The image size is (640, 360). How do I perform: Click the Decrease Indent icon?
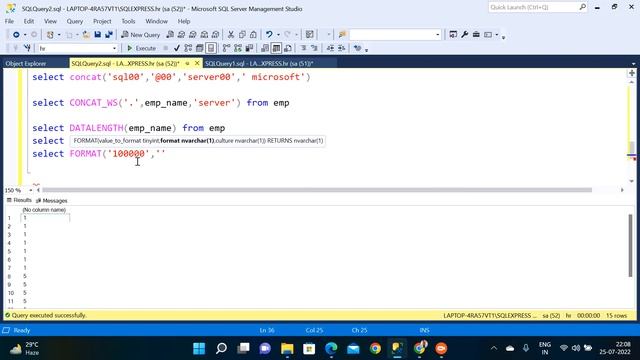tap(330, 48)
